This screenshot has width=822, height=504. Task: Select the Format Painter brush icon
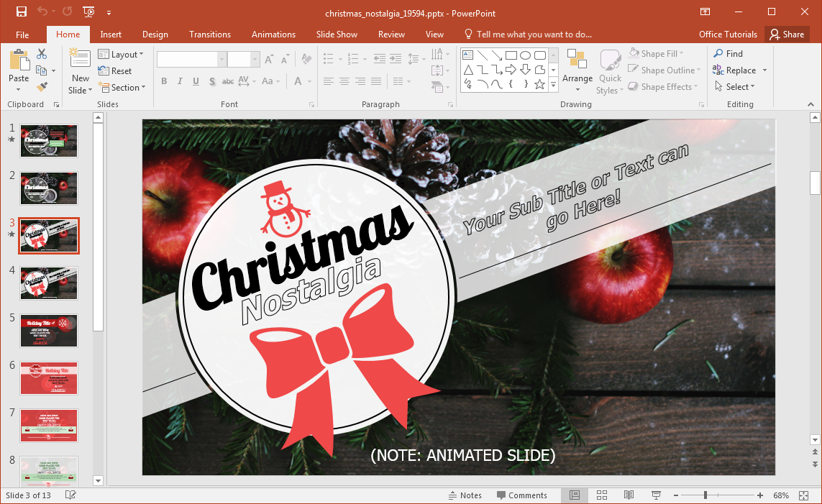(42, 86)
